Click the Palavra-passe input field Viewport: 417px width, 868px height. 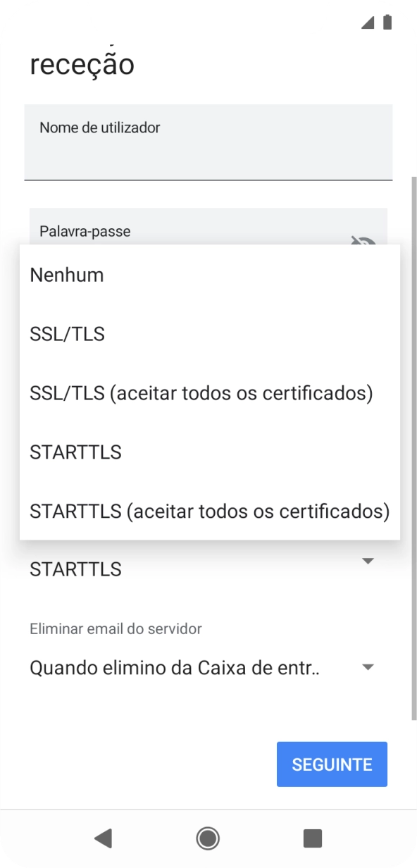(x=176, y=231)
